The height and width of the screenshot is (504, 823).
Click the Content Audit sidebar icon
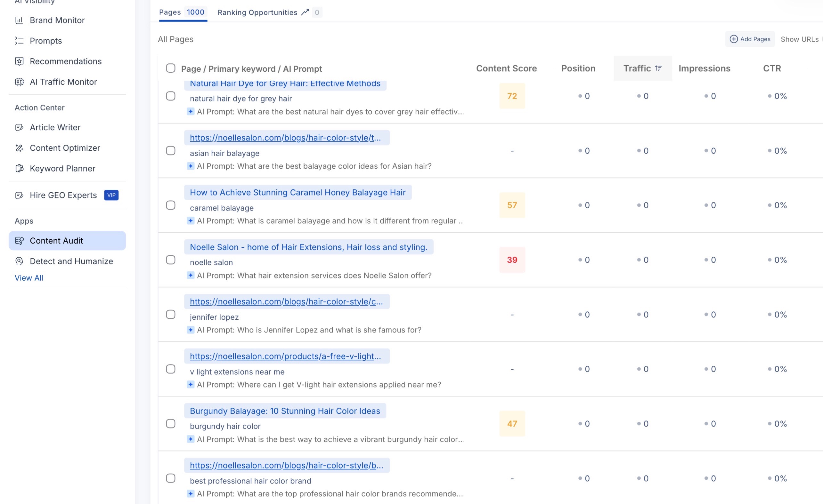[19, 241]
